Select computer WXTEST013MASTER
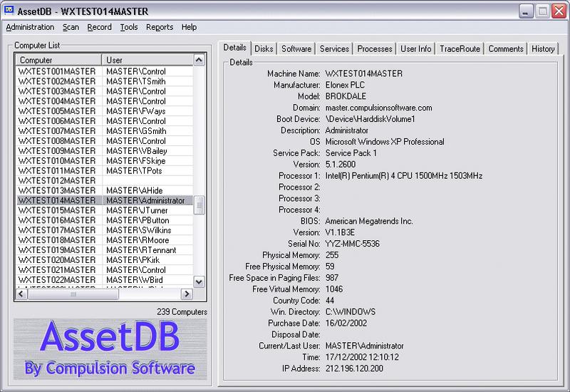The image size is (570, 392). click(x=57, y=190)
